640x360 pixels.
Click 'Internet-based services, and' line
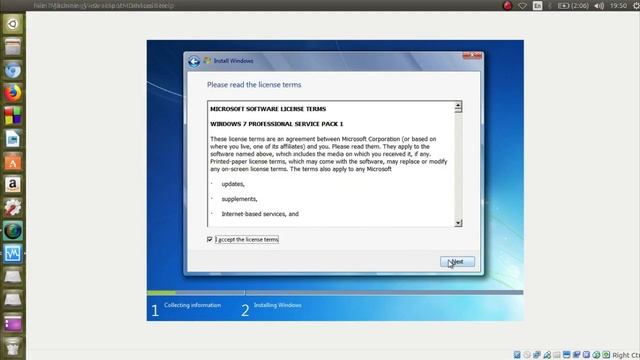tap(260, 214)
